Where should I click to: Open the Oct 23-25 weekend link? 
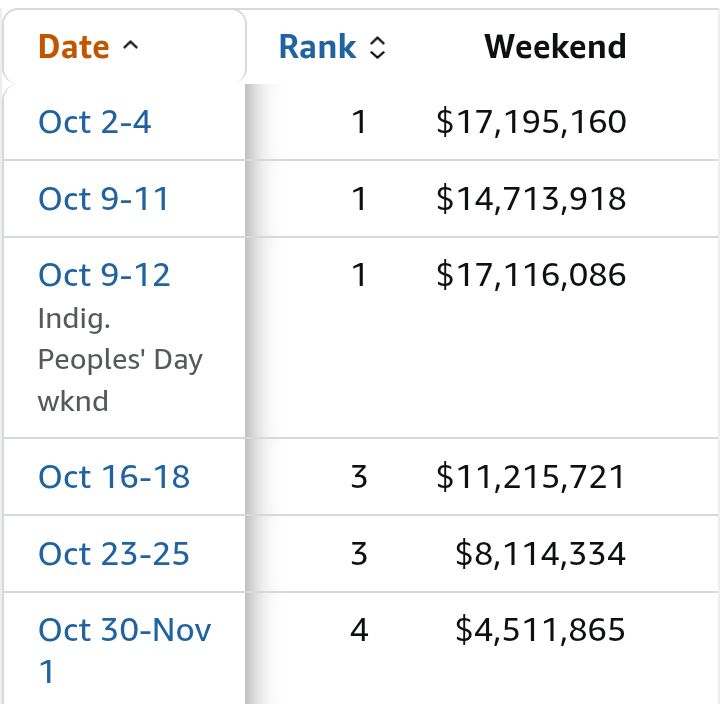pyautogui.click(x=114, y=553)
